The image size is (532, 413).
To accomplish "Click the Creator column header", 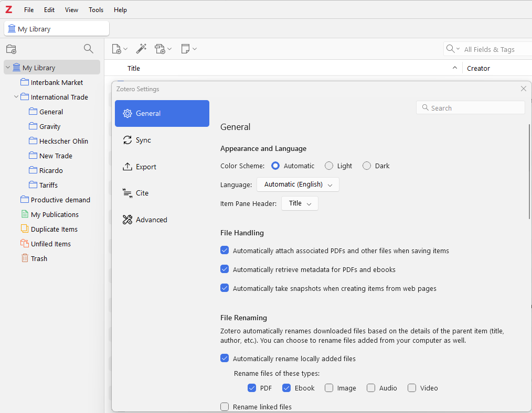I will click(x=478, y=68).
